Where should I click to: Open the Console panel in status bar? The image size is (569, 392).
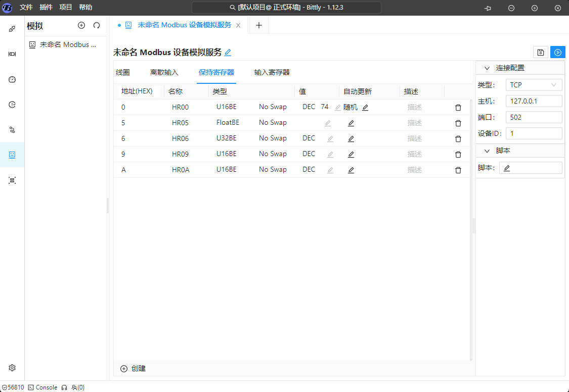pyautogui.click(x=42, y=387)
